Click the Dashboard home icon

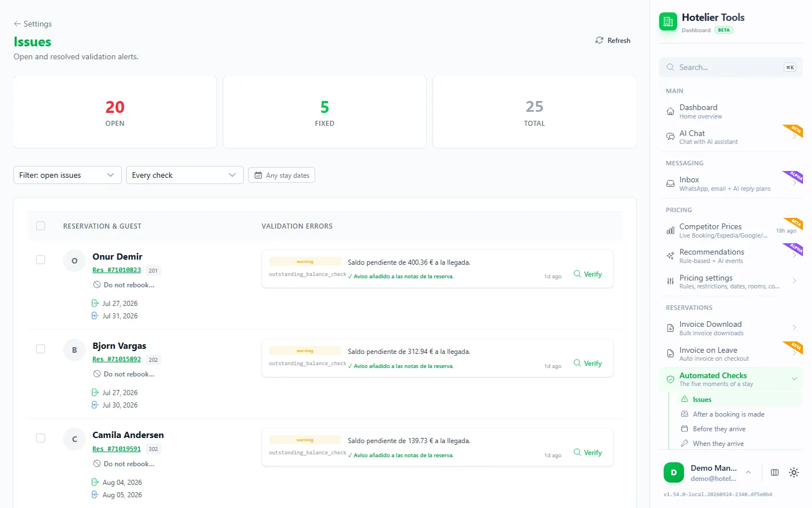coord(670,111)
